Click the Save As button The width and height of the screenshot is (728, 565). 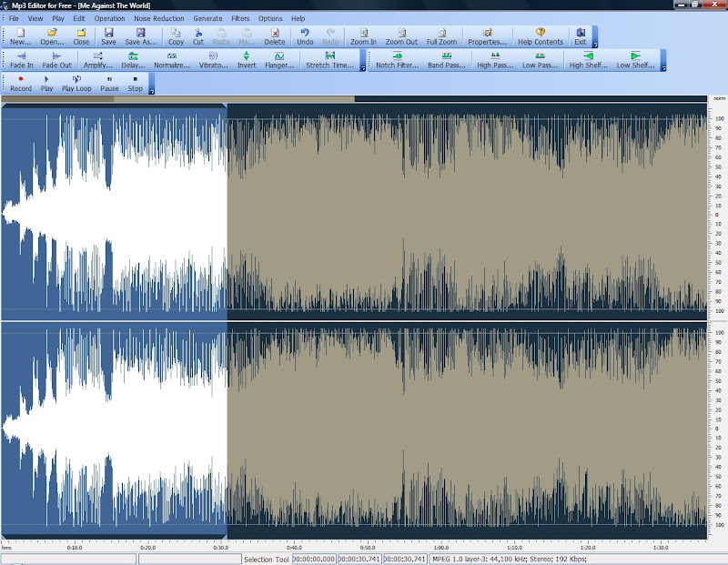coord(139,36)
